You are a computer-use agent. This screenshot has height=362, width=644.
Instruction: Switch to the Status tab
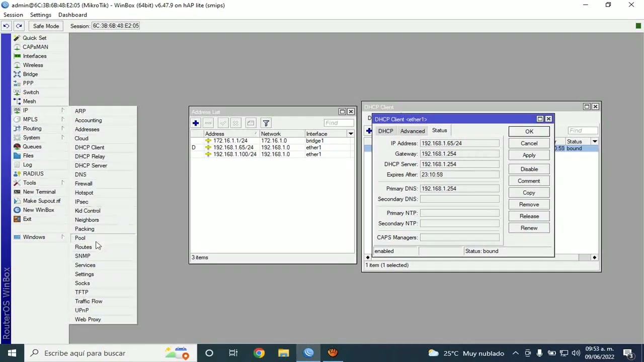(x=439, y=131)
